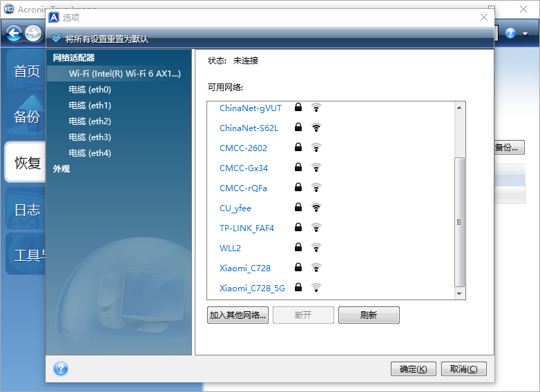Connect to CU_yfee network
The height and width of the screenshot is (392, 540).
235,208
